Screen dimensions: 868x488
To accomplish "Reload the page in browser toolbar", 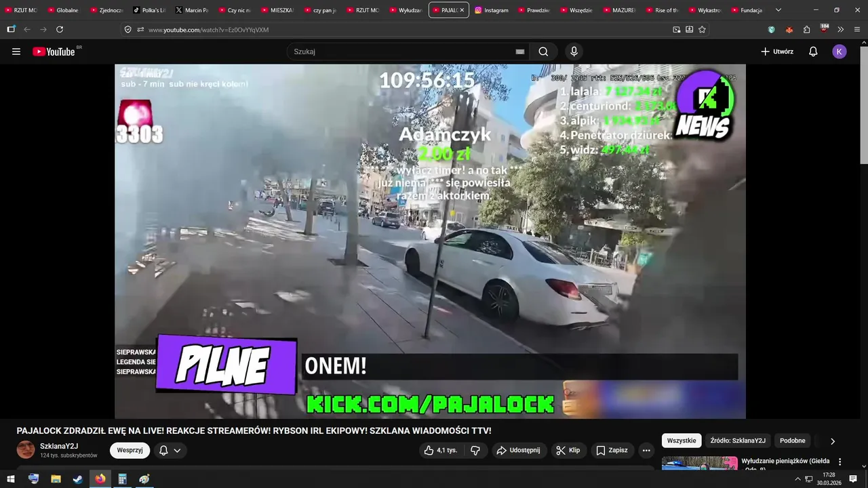I will 60,30.
